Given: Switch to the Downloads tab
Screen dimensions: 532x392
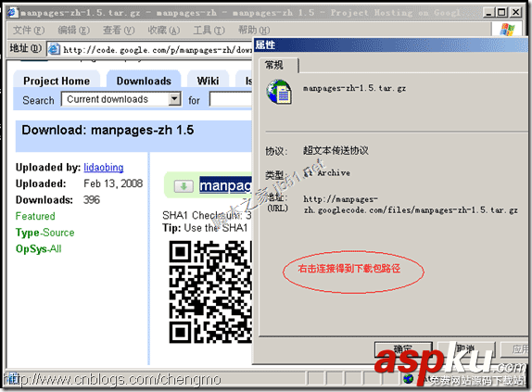Looking at the screenshot, I should (144, 81).
